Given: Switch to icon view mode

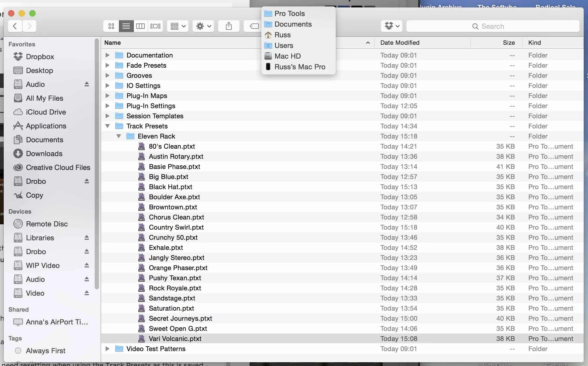Looking at the screenshot, I should 111,26.
